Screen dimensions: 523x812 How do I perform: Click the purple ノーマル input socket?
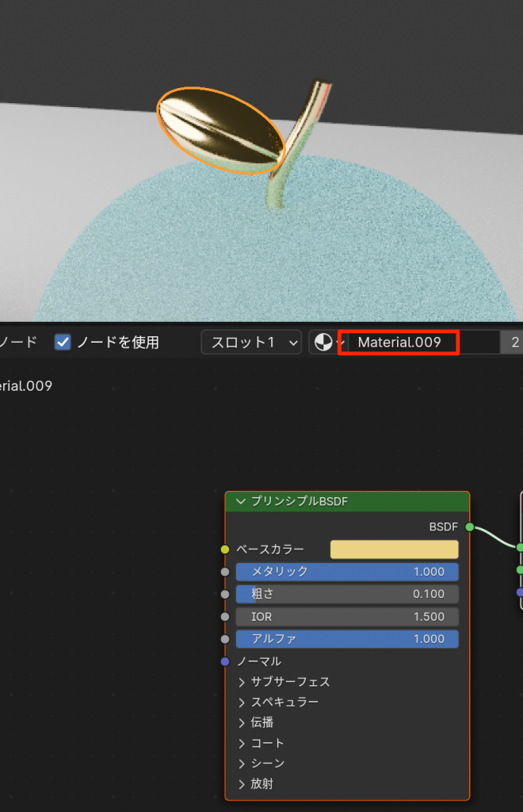point(225,661)
